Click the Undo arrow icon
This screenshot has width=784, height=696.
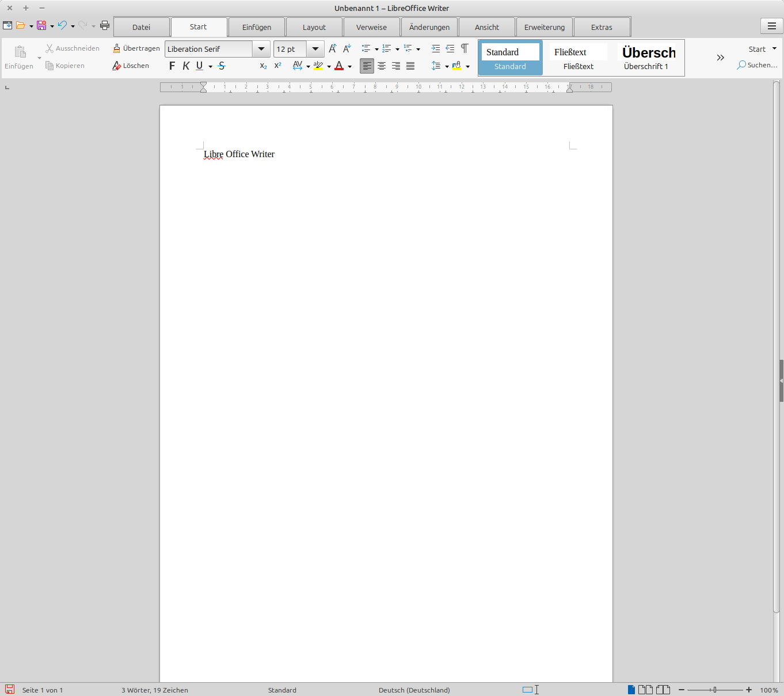(62, 25)
